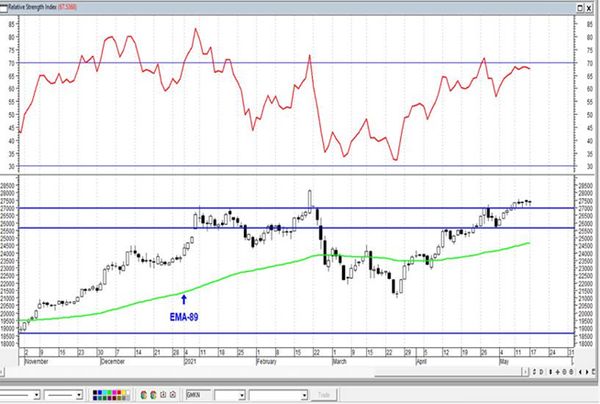Click the first multicolor chart icon in bottom toolbar
The height and width of the screenshot is (404, 600).
pyautogui.click(x=143, y=394)
